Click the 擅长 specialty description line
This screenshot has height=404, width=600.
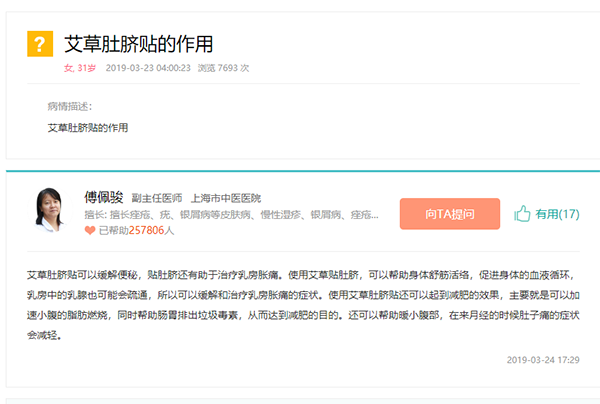tap(232, 215)
